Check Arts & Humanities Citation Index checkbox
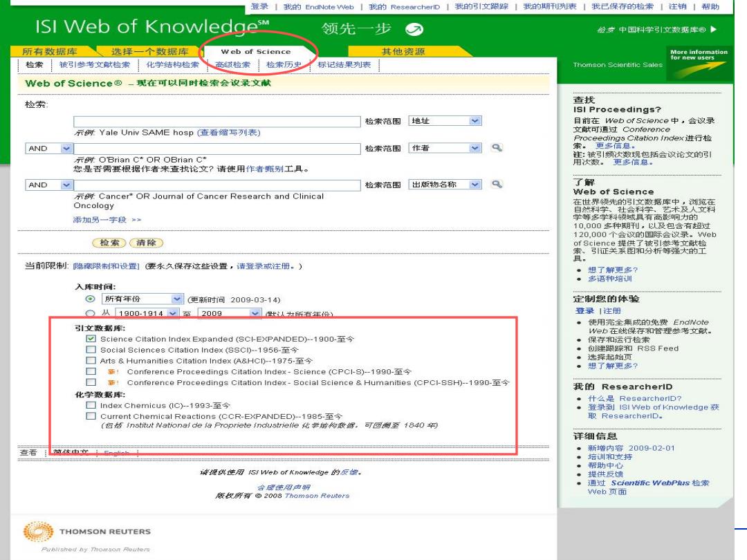This screenshot has height=560, width=747. click(x=91, y=360)
